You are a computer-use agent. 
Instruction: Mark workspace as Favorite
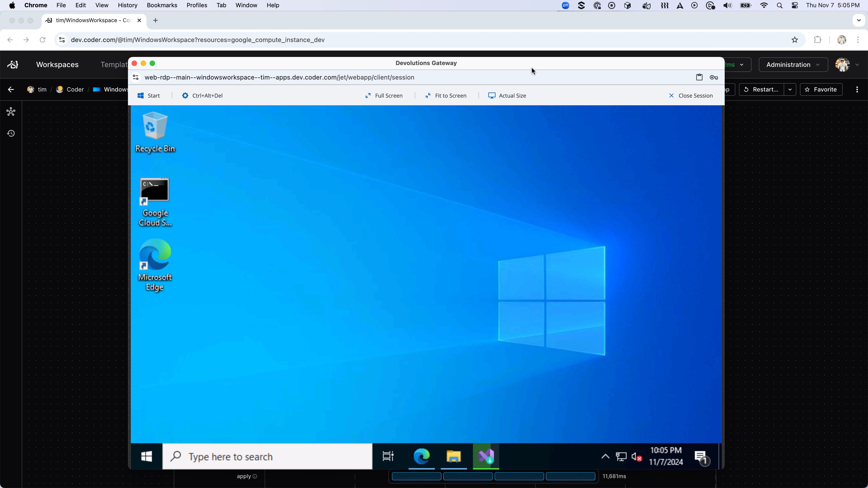(821, 90)
